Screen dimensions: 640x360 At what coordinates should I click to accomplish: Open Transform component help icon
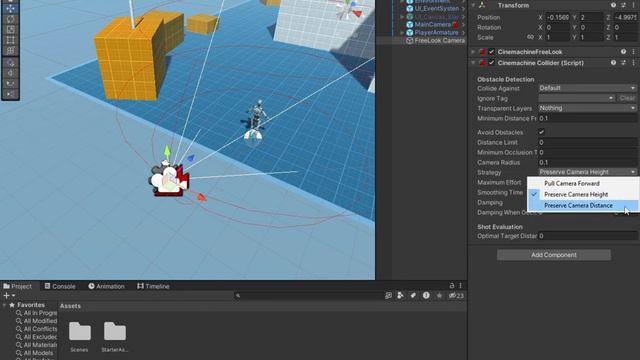[613, 5]
